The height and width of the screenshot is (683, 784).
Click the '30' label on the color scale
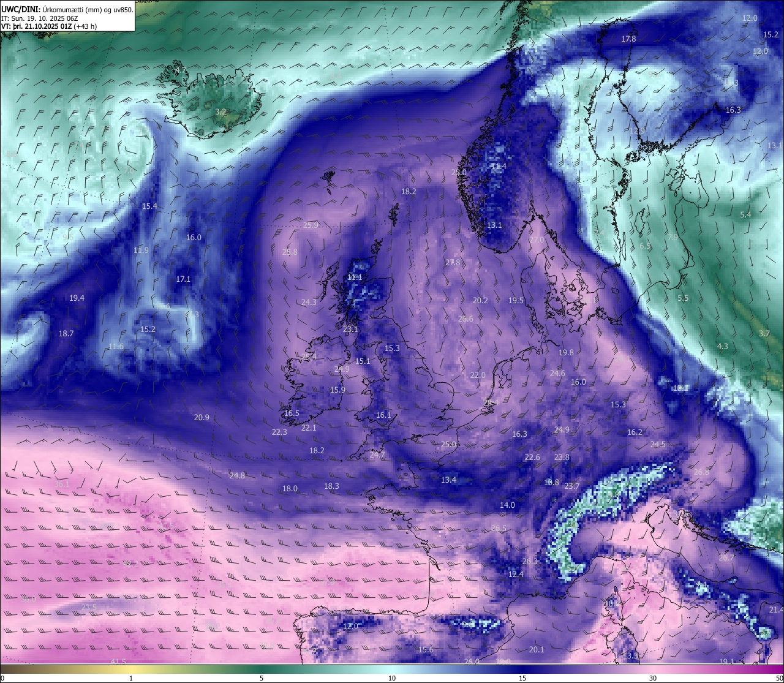pos(653,678)
